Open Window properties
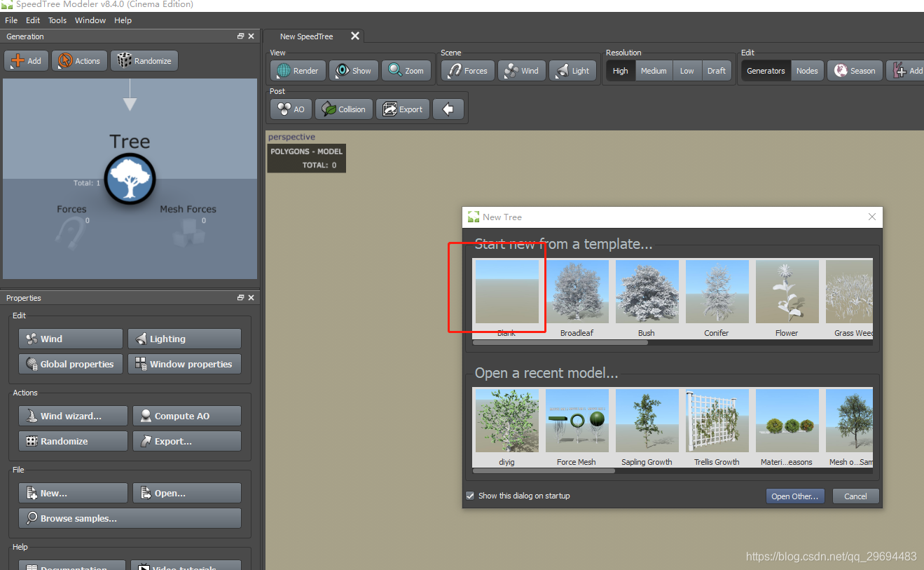The height and width of the screenshot is (570, 924). (184, 364)
